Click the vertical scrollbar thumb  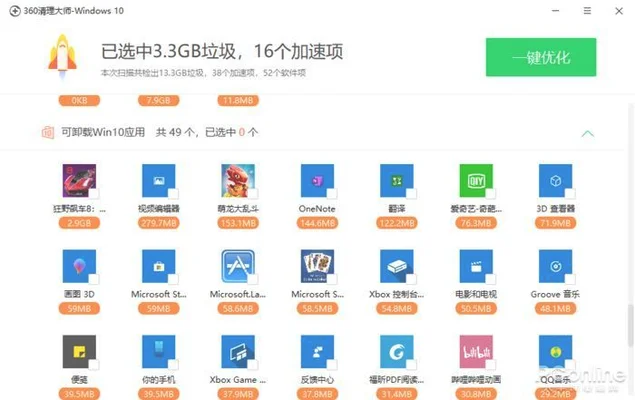[631, 326]
